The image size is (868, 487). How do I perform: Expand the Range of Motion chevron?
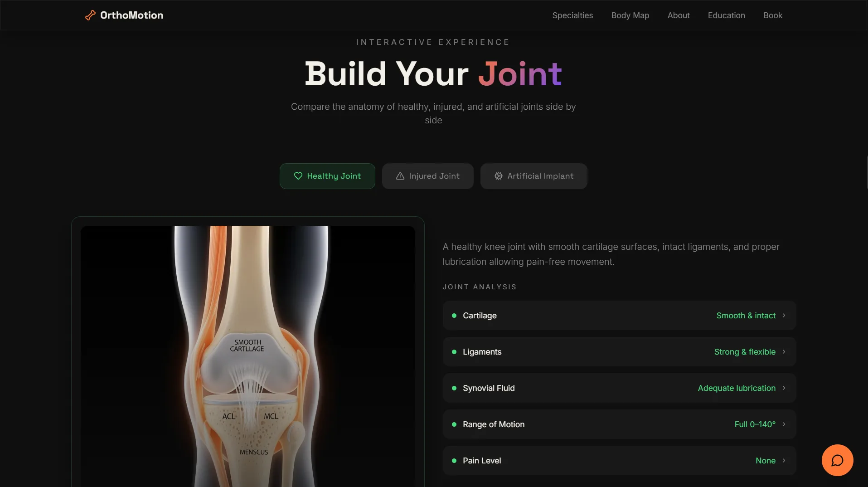(784, 424)
